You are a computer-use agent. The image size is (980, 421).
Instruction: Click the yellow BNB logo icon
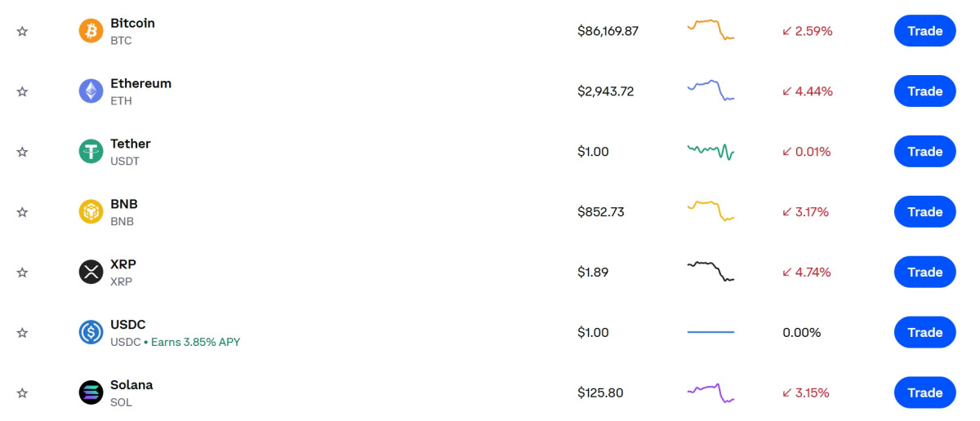click(91, 212)
